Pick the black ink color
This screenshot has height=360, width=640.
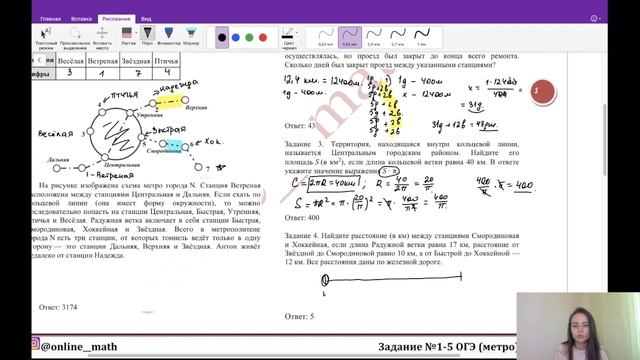[x=222, y=38]
